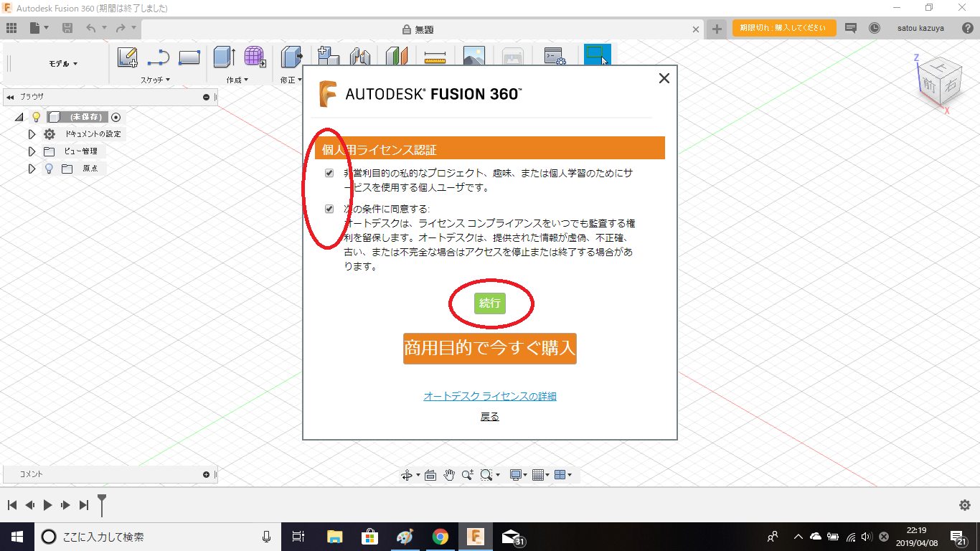Click the Save disk icon

point(67,28)
